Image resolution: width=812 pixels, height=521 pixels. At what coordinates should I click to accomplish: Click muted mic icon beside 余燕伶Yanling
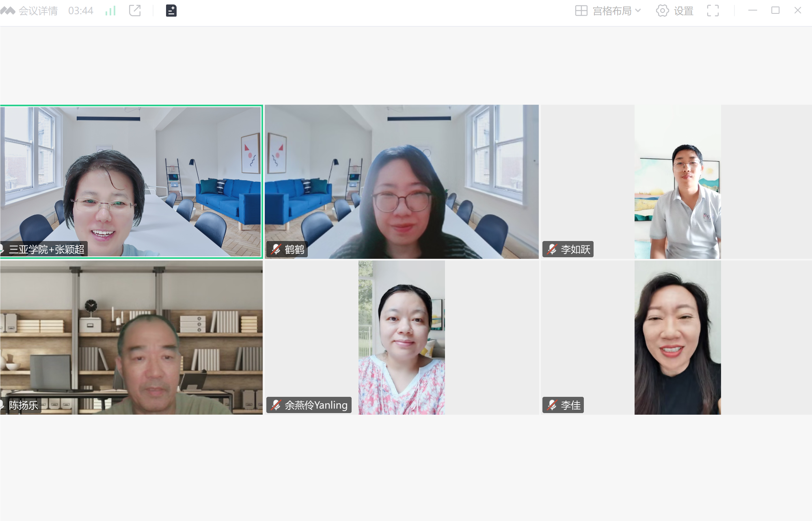[276, 405]
